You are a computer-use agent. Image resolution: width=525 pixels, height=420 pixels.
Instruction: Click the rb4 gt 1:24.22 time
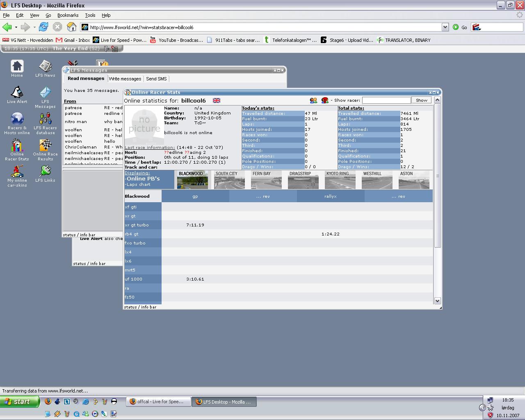tap(331, 234)
